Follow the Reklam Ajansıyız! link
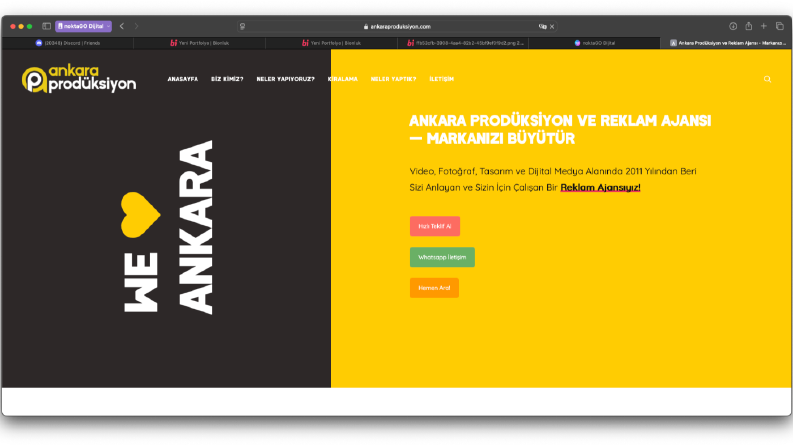Image resolution: width=793 pixels, height=446 pixels. [x=600, y=187]
